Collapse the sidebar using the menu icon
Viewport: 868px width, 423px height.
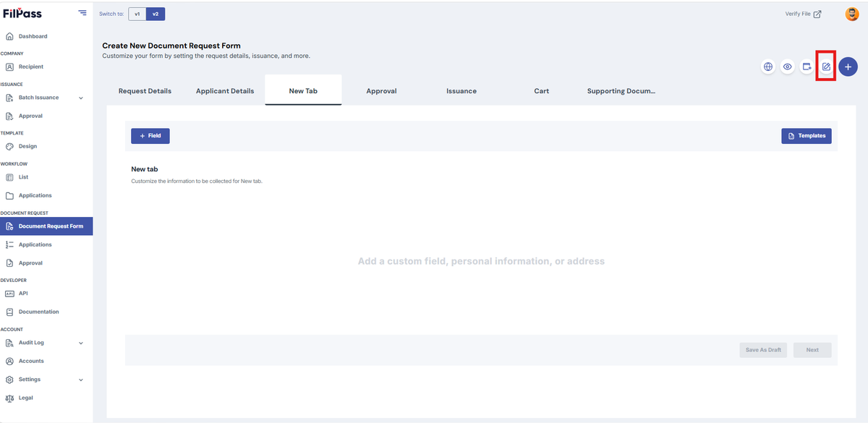click(x=82, y=13)
